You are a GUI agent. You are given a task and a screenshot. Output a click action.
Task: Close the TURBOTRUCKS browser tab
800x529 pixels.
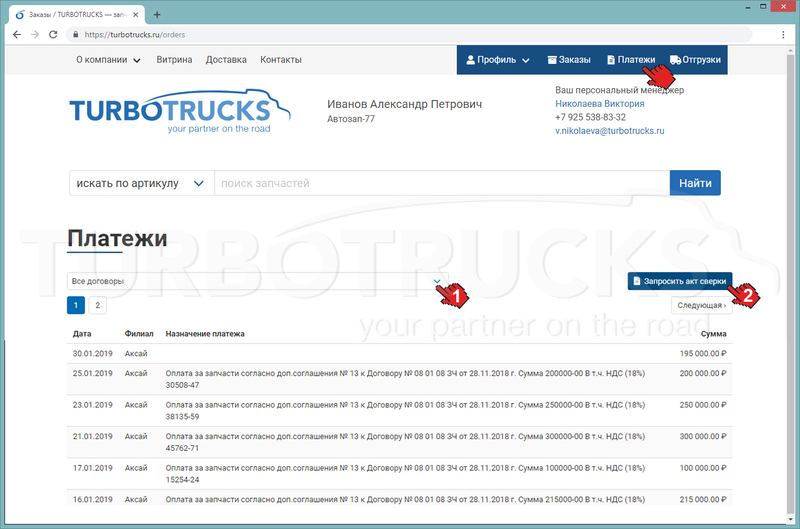coord(136,15)
